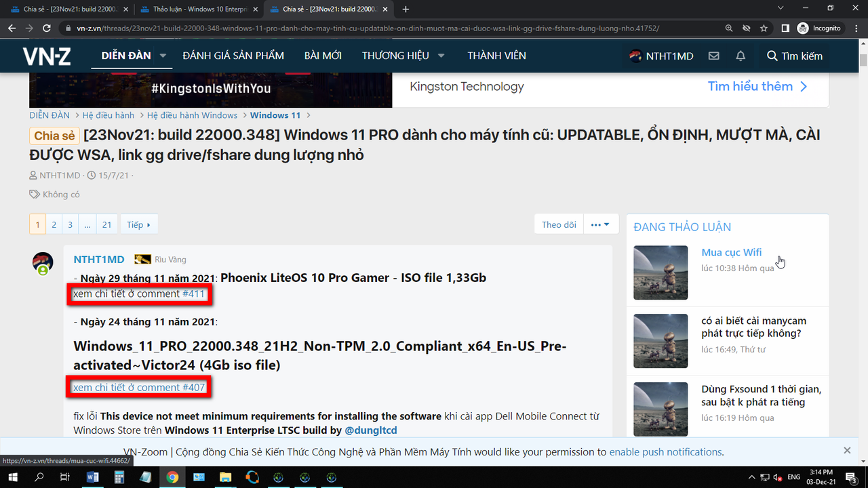868x488 pixels.
Task: Open có ai biết cài manycam thread
Action: (754, 327)
